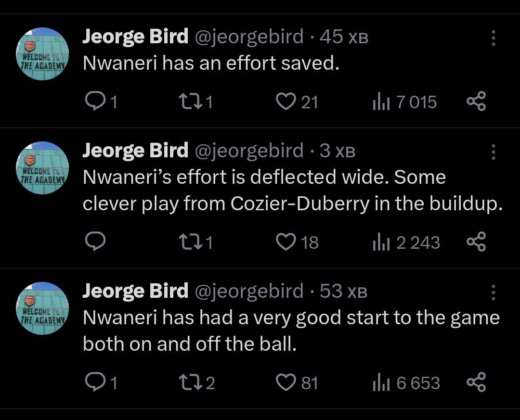Like the tweet with 18 likes

click(x=286, y=242)
